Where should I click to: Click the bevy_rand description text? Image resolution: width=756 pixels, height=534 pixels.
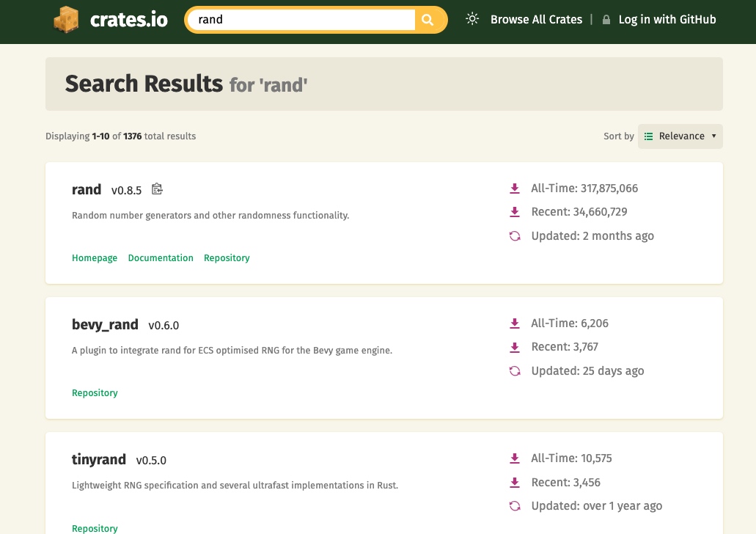tap(232, 351)
